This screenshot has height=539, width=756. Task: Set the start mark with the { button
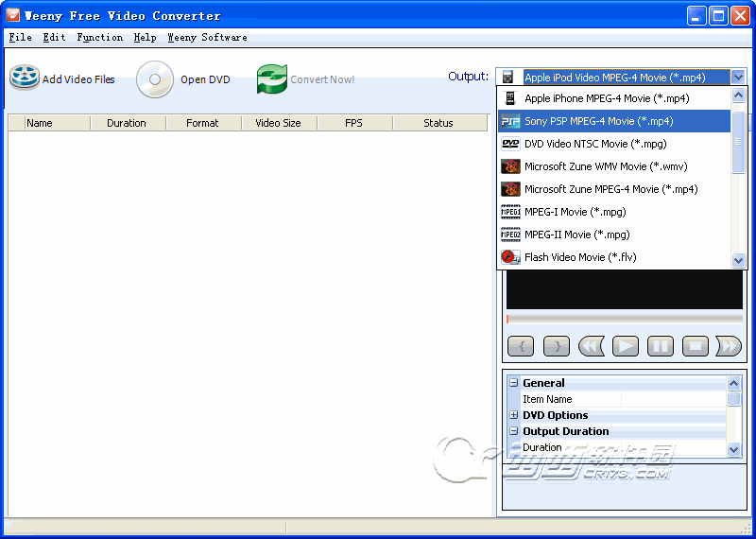pos(521,346)
